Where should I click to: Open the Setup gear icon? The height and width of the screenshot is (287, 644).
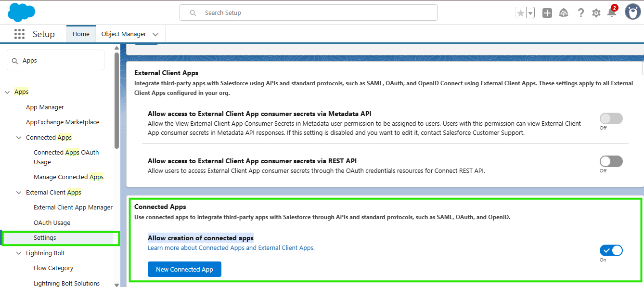[596, 13]
